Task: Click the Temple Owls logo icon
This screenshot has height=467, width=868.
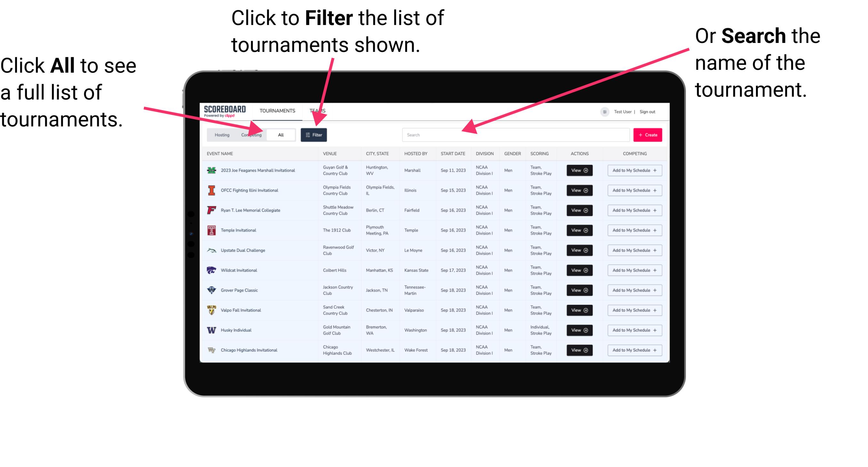Action: 211,230
